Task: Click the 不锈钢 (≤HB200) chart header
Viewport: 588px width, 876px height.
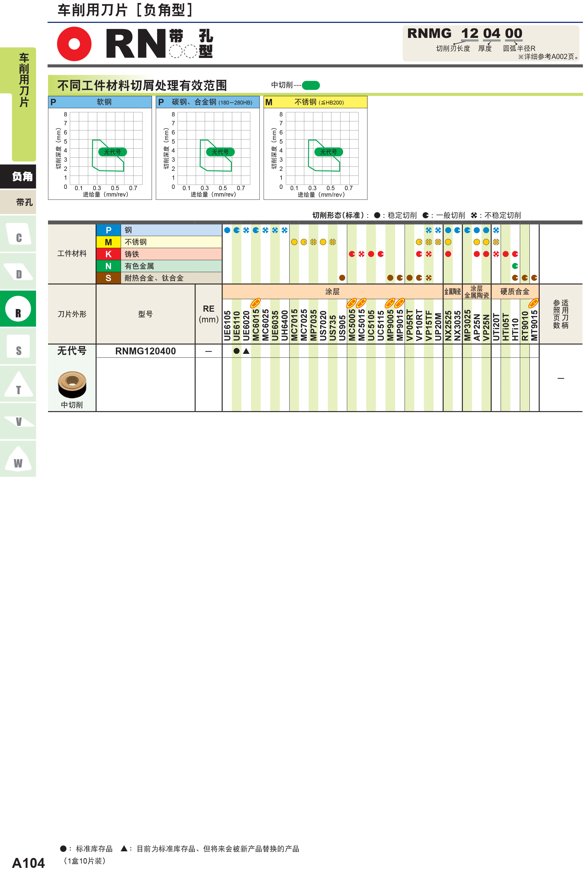Action: tap(315, 102)
